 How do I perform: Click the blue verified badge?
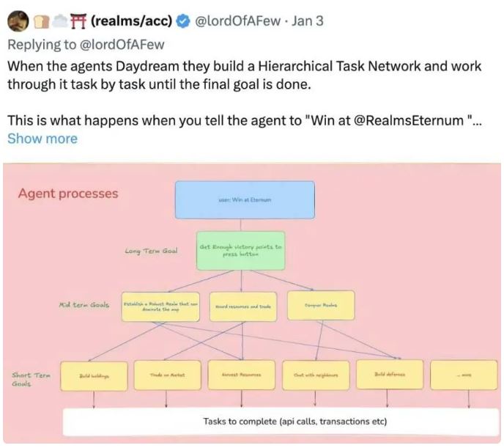(181, 21)
